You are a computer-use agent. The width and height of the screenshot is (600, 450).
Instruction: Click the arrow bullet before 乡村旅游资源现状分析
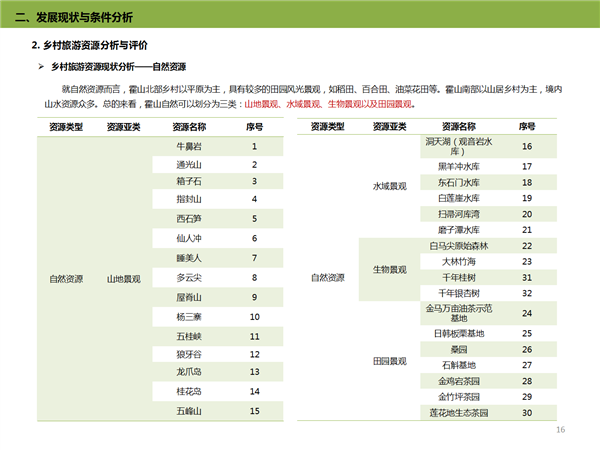click(40, 66)
